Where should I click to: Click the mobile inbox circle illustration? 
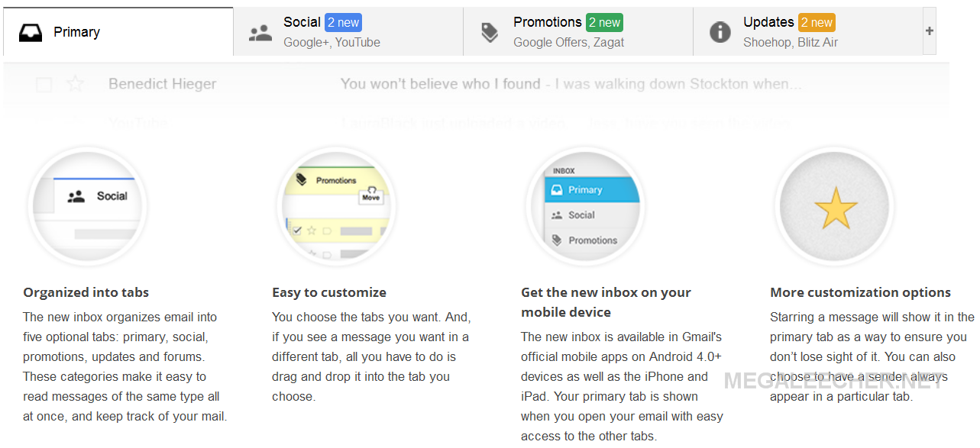586,205
